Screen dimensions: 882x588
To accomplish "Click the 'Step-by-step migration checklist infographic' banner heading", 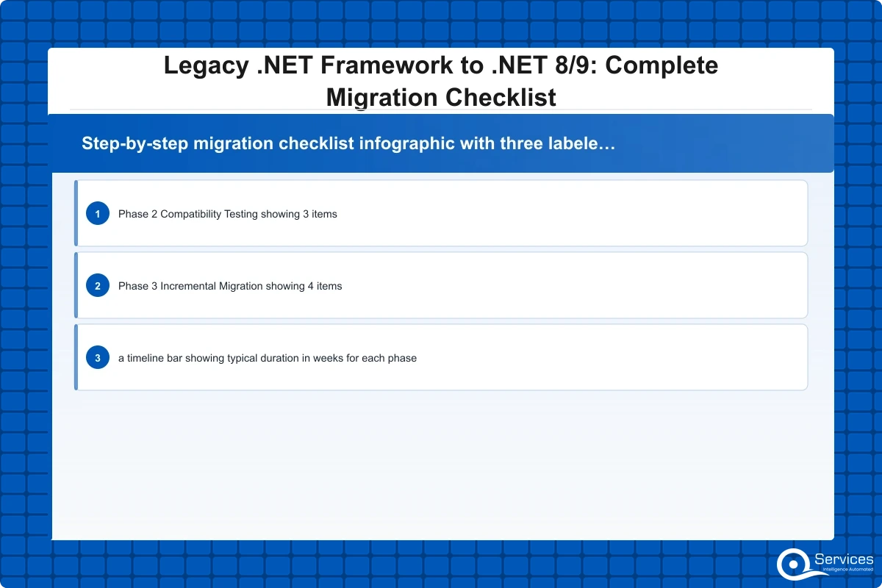I will [x=348, y=143].
